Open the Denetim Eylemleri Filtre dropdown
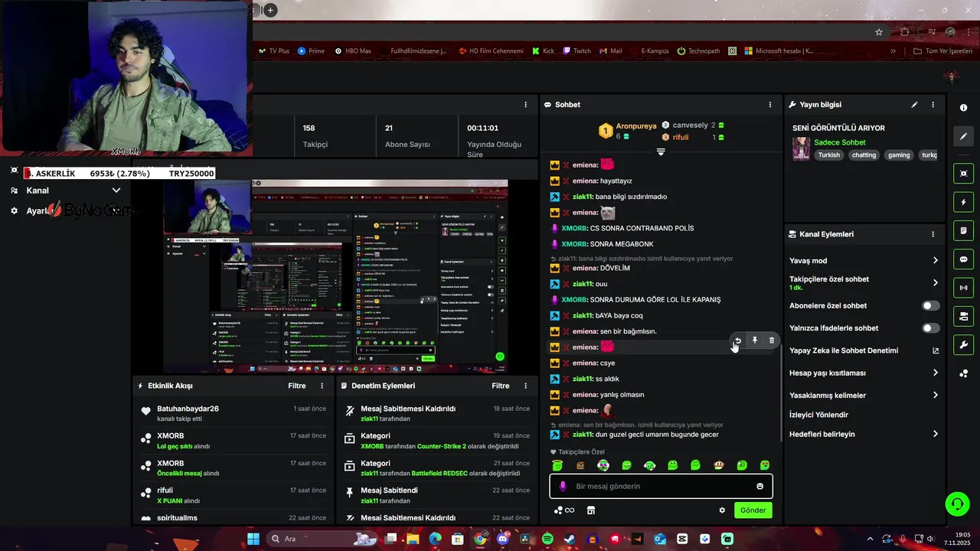This screenshot has width=980, height=551. 501,386
